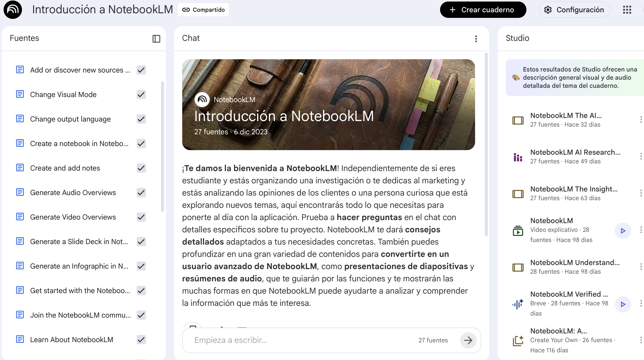Uncheck the Change Visual Mode source
Viewport: 644px width, 360px height.
coord(141,94)
